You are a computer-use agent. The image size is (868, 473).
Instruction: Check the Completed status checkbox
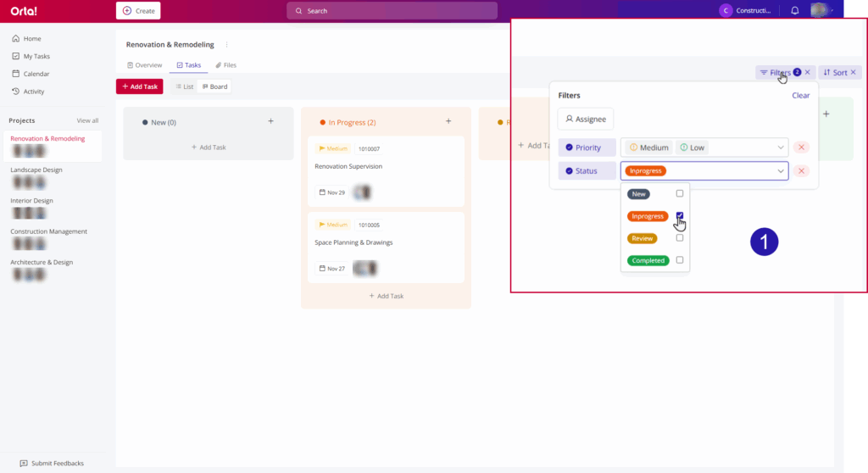(x=680, y=260)
